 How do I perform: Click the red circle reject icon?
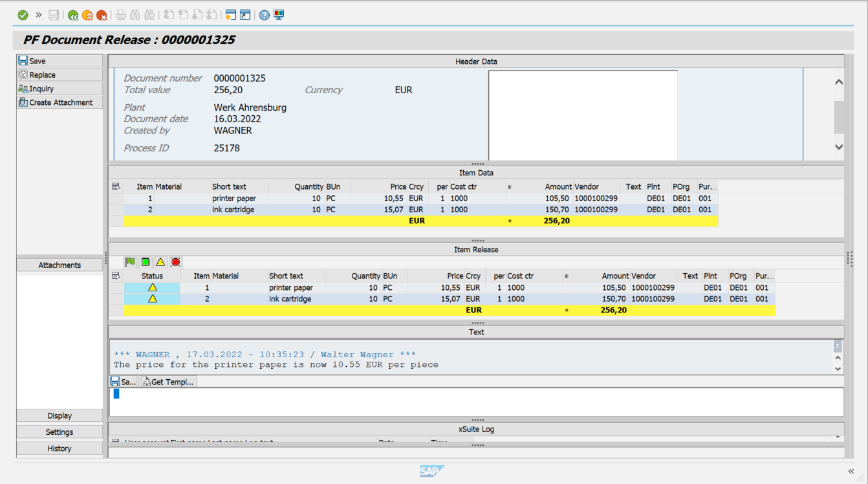(x=175, y=261)
